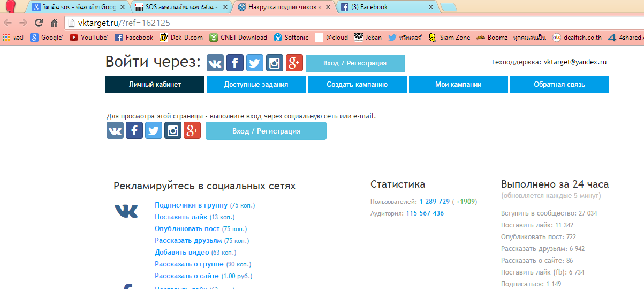This screenshot has height=289, width=644.
Task: Click the Instagram icon below the login prompt
Action: coord(173,130)
